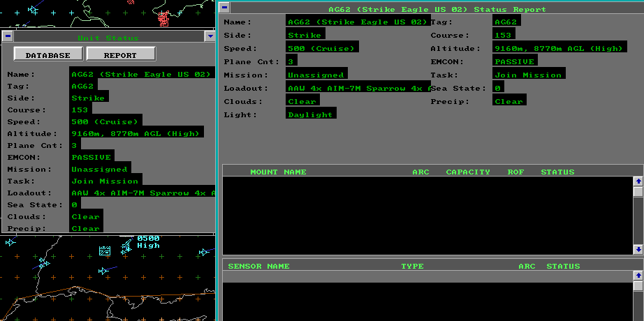
Task: Click the Side value Strike in Unit Status
Action: click(x=89, y=98)
